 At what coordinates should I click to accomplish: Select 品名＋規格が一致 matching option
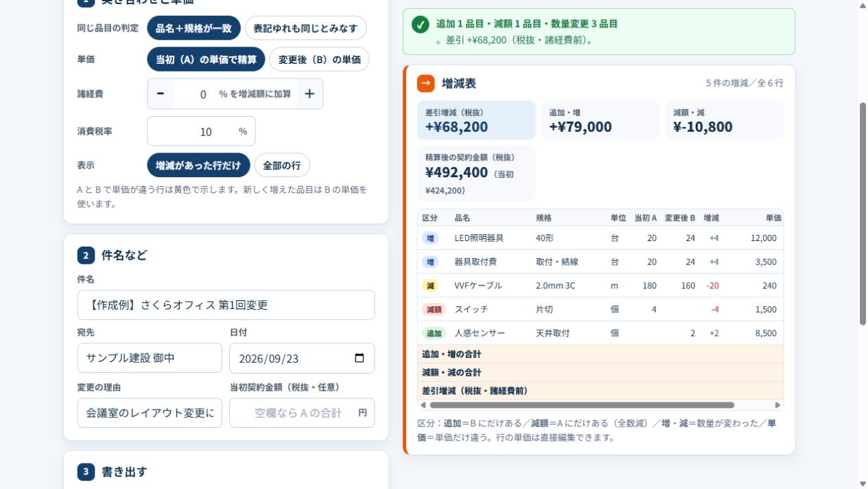click(x=193, y=28)
